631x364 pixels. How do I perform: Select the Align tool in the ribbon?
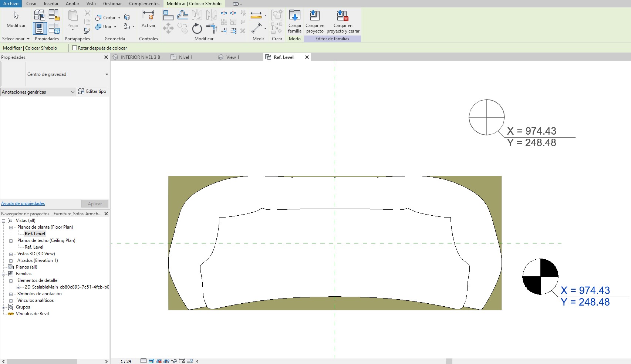(x=168, y=16)
